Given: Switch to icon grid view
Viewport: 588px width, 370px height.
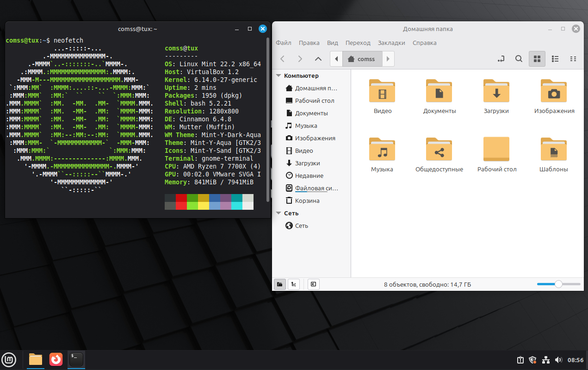Looking at the screenshot, I should [537, 59].
